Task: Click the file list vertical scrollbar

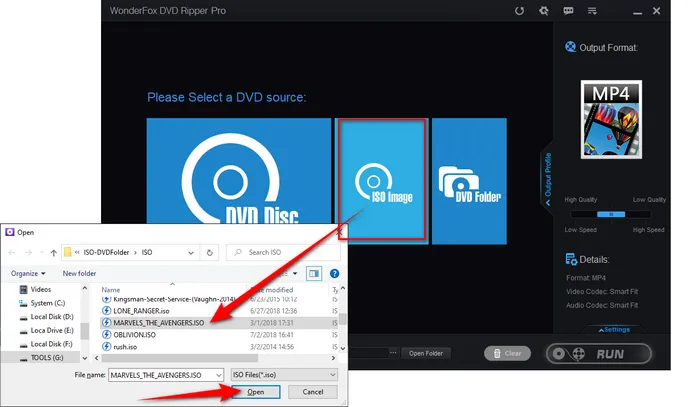Action: (342, 319)
